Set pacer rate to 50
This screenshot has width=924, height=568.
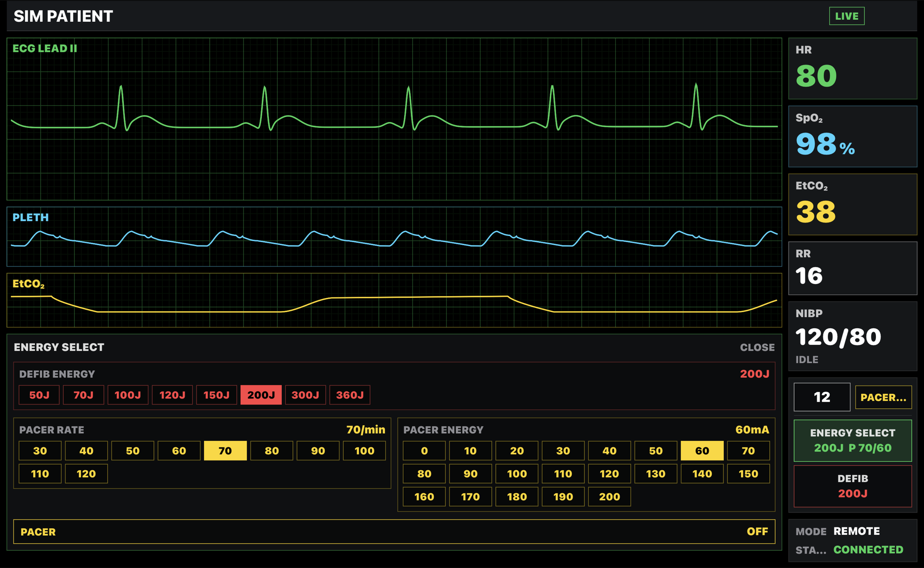click(x=133, y=451)
